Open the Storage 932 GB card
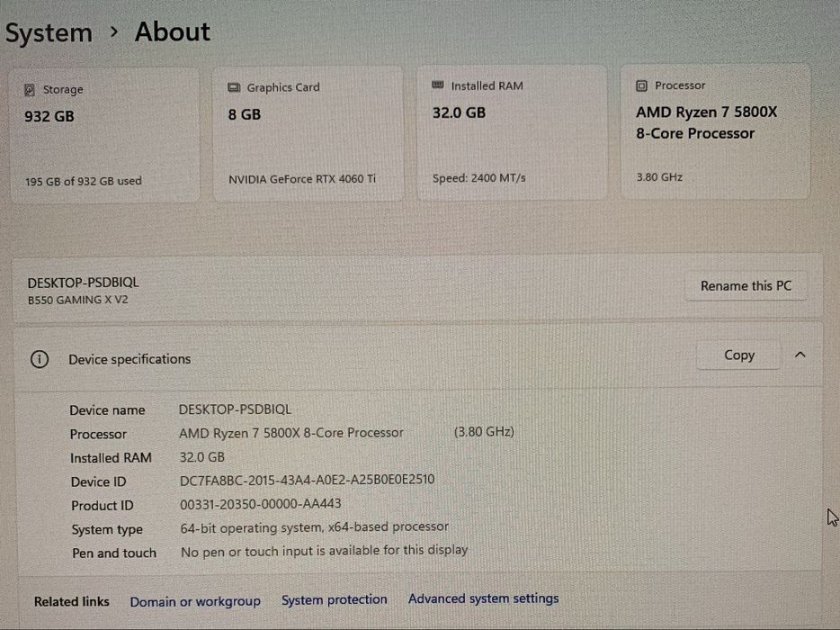The height and width of the screenshot is (630, 840). click(x=105, y=135)
